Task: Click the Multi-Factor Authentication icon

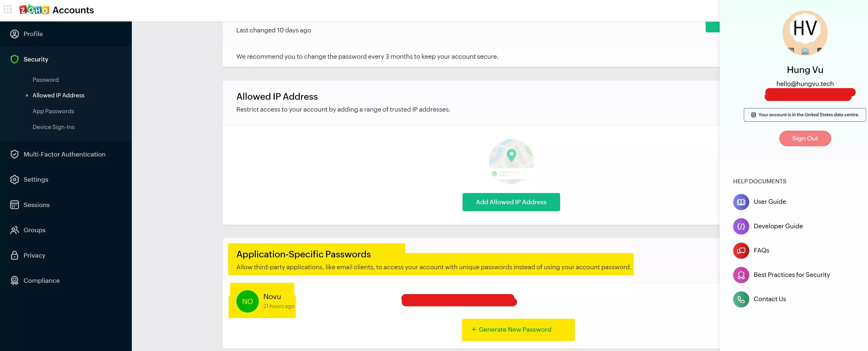Action: coord(14,154)
